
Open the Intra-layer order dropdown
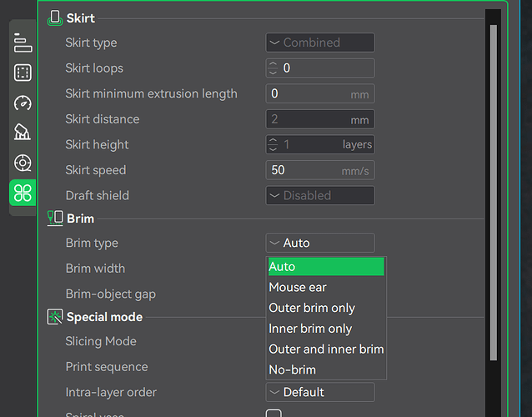(320, 392)
